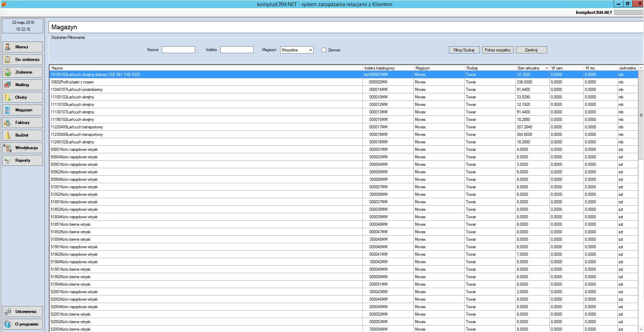Click stock value 304,8000
Screen dimensions: 644x332
524,135
